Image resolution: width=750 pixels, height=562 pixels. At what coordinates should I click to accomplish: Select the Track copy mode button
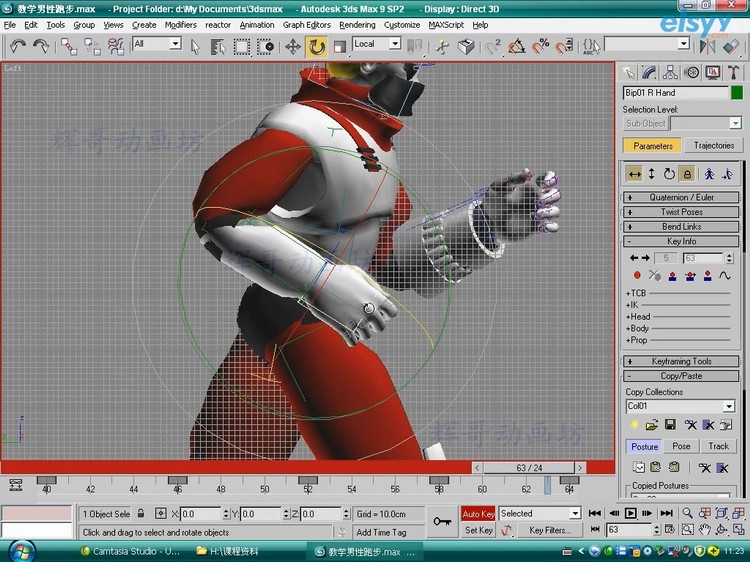(718, 446)
